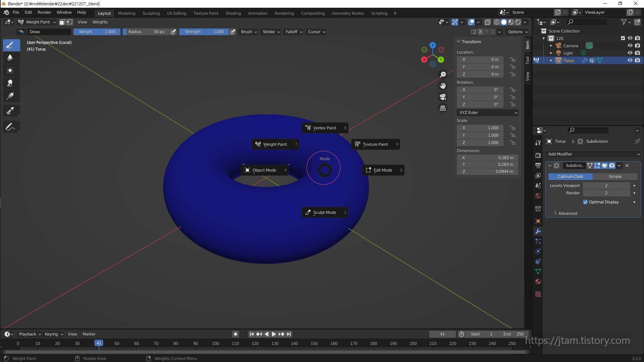Open the XYZ Euler rotation dropdown

(487, 113)
